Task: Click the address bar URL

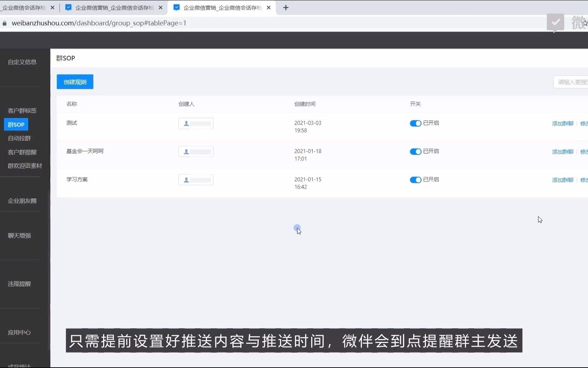Action: click(x=99, y=23)
